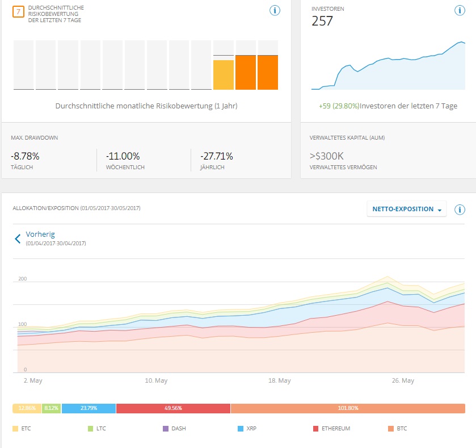Click the 12.86% ETC allocation segment
The image size is (476, 448).
click(x=27, y=408)
